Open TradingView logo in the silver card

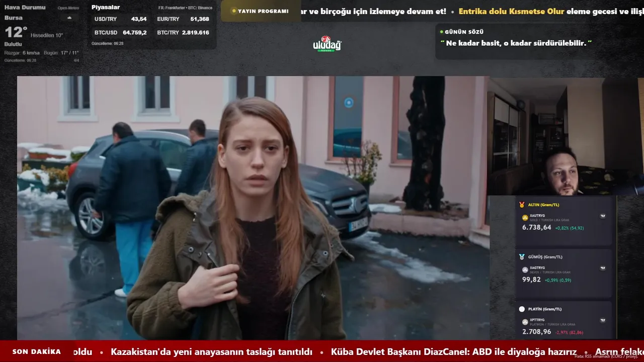[x=603, y=268]
